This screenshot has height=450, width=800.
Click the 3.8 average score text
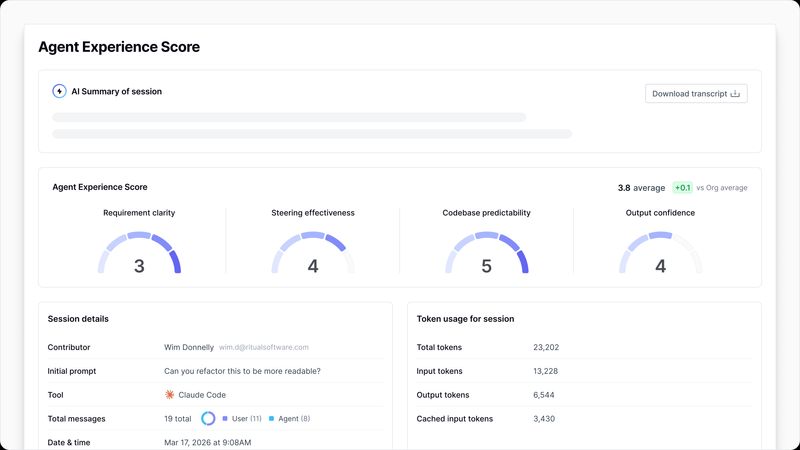[641, 187]
